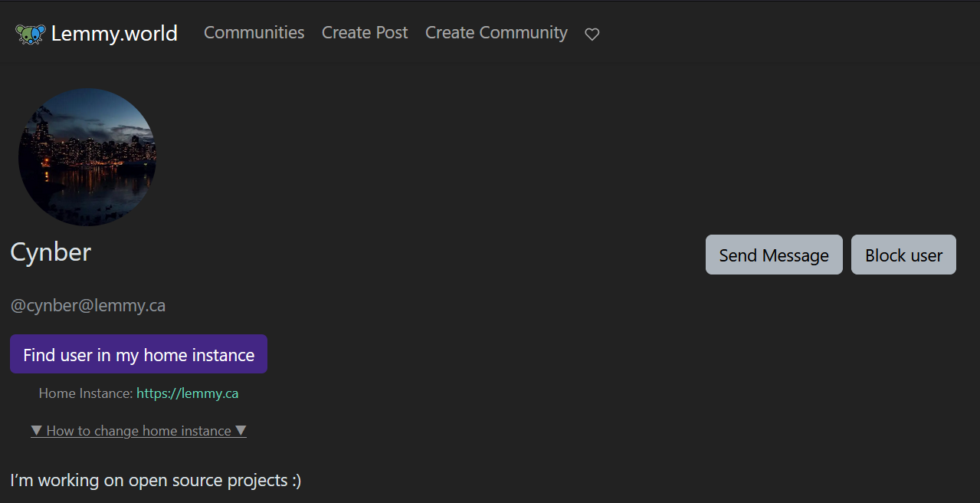Visit the https://lemmy.ca home instance link

click(188, 393)
